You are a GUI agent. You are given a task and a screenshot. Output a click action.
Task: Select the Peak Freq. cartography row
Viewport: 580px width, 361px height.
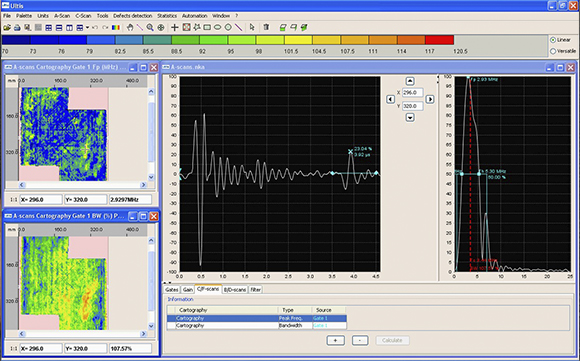pos(257,318)
